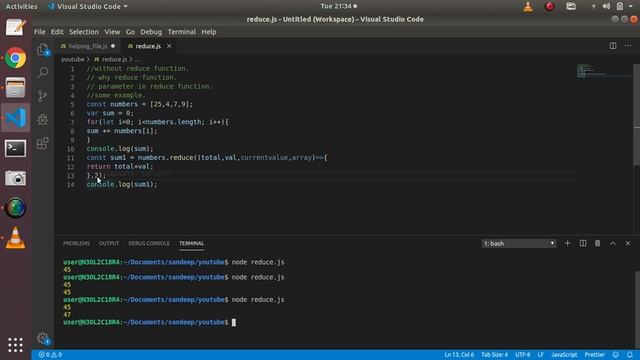The width and height of the screenshot is (640, 360).
Task: Open Visual Studio Code app menu dropdown
Action: click(x=87, y=6)
